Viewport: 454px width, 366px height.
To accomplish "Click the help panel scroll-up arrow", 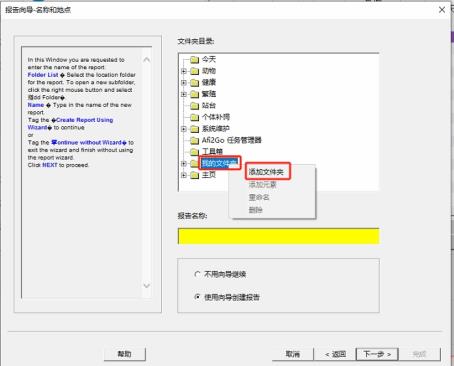I will coord(146,60).
